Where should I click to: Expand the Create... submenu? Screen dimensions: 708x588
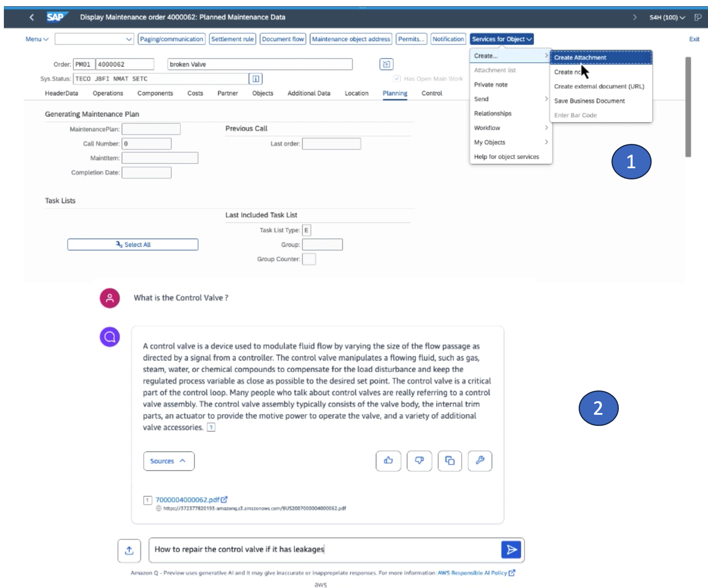click(511, 56)
